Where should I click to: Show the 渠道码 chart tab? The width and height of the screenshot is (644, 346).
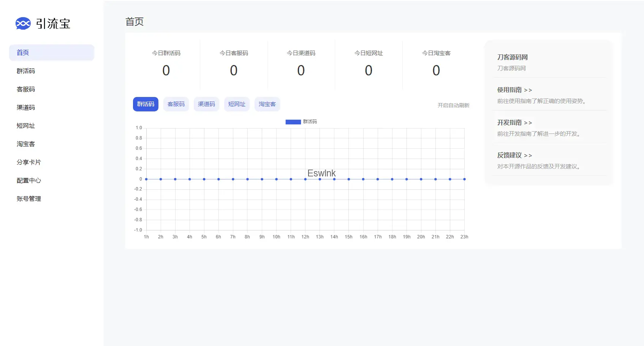point(206,104)
